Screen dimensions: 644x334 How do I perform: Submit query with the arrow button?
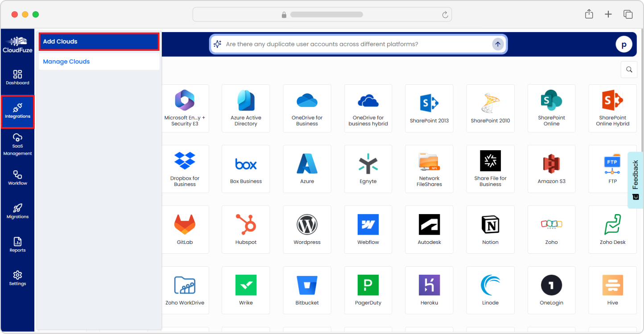tap(498, 44)
